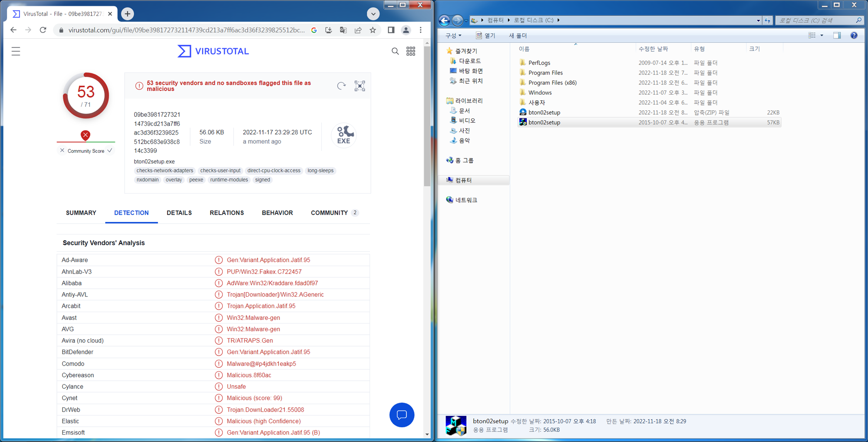868x442 pixels.
Task: Switch to the BEHAVIOR tab
Action: click(x=277, y=213)
